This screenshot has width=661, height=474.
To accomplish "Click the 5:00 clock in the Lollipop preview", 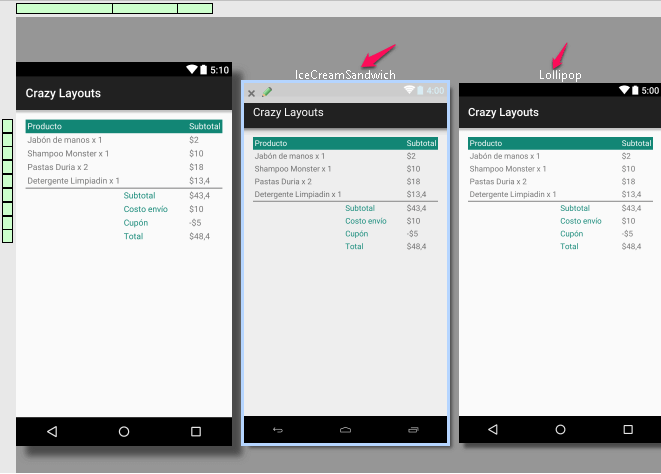I will (650, 91).
